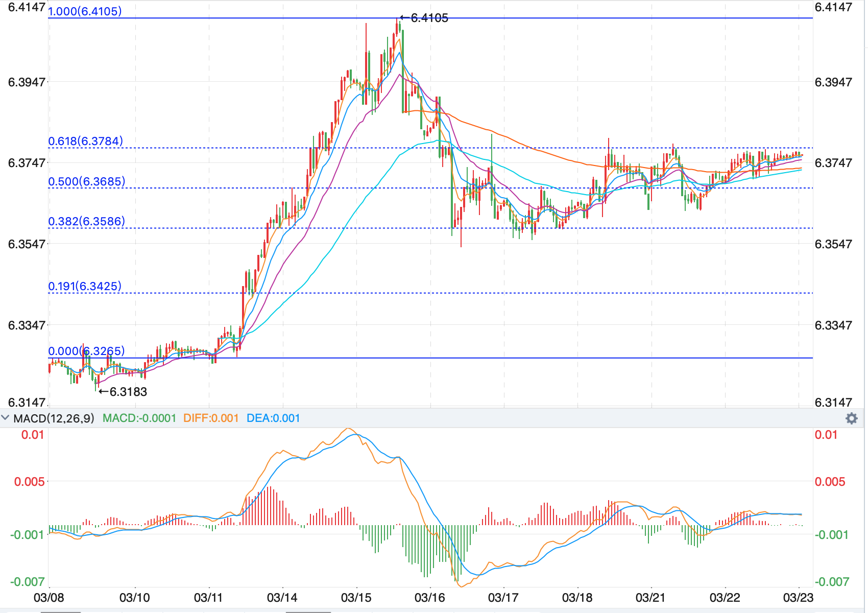Screen dimensions: 868x613
Task: Click the 6.4105 high price marker
Action: [424, 18]
